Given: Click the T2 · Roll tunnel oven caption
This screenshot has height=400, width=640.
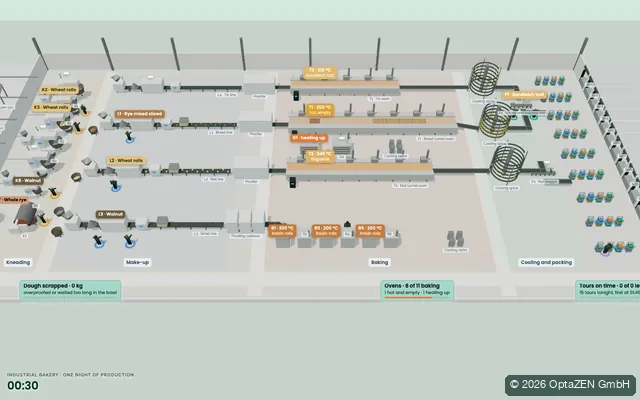Looking at the screenshot, I should [410, 186].
